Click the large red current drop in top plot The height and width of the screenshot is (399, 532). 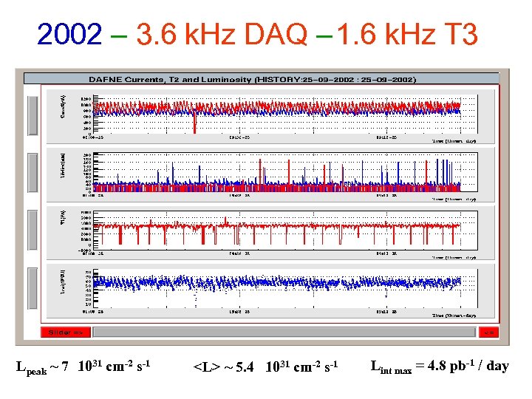point(195,122)
